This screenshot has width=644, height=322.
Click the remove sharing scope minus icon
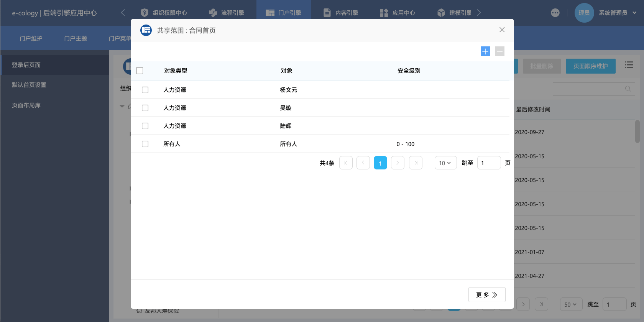click(499, 51)
